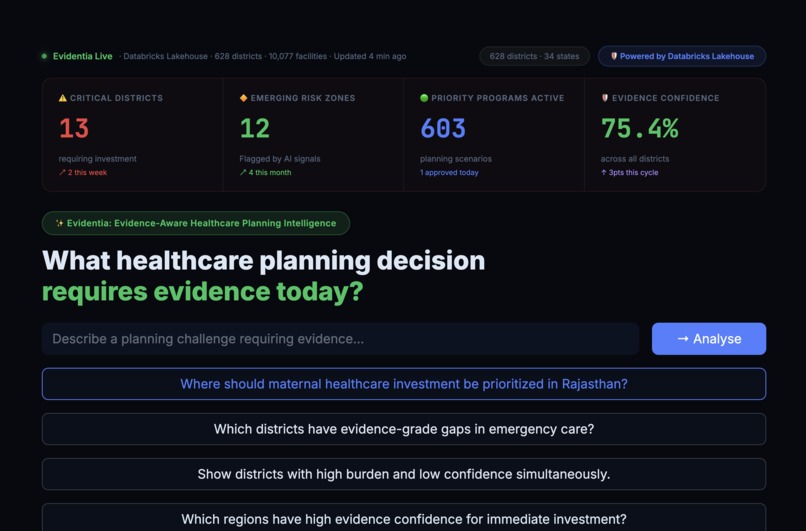Choose the evidence-grade gaps in emergency care question
Image resolution: width=806 pixels, height=531 pixels.
pos(404,429)
